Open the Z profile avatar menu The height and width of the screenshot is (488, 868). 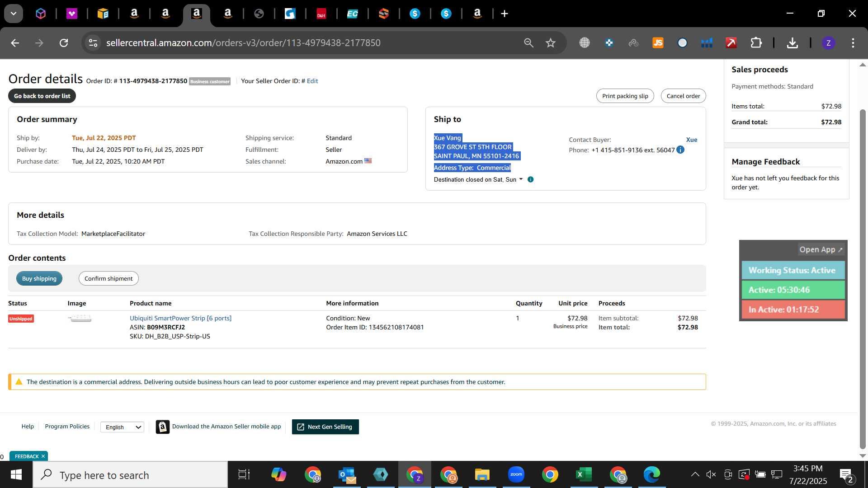828,43
